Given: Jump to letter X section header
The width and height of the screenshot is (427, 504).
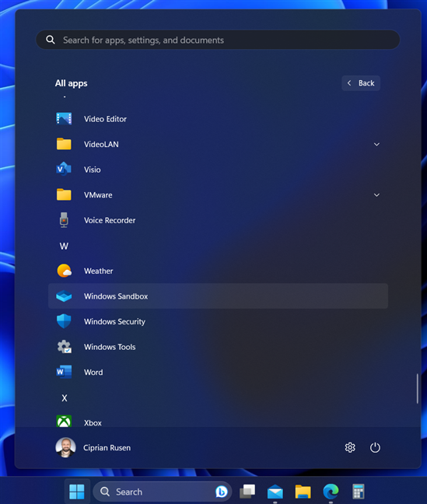Looking at the screenshot, I should click(65, 398).
